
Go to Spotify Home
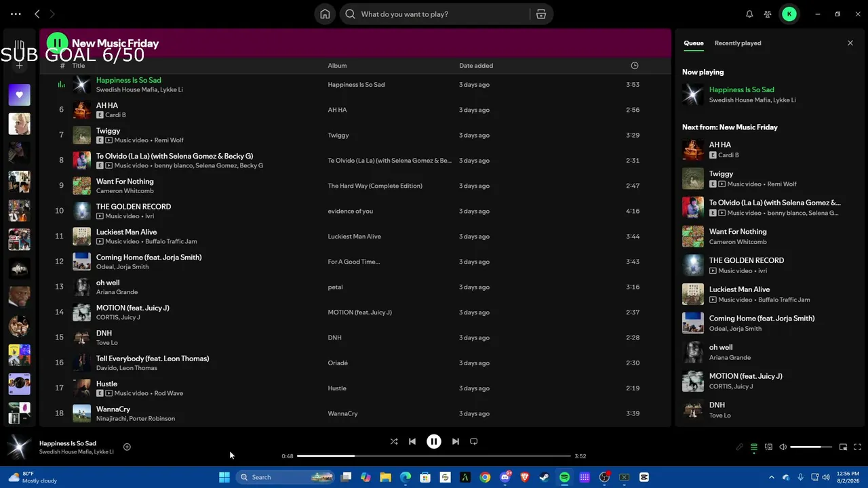pos(325,14)
